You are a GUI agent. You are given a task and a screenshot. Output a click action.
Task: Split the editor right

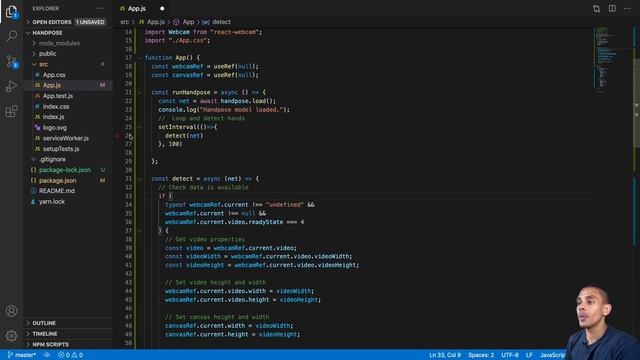coord(612,9)
